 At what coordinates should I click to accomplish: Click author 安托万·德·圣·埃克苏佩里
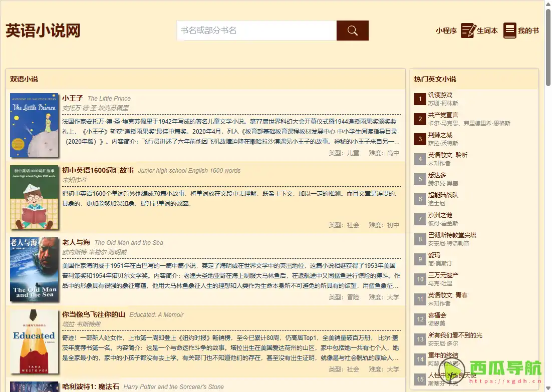(x=95, y=108)
